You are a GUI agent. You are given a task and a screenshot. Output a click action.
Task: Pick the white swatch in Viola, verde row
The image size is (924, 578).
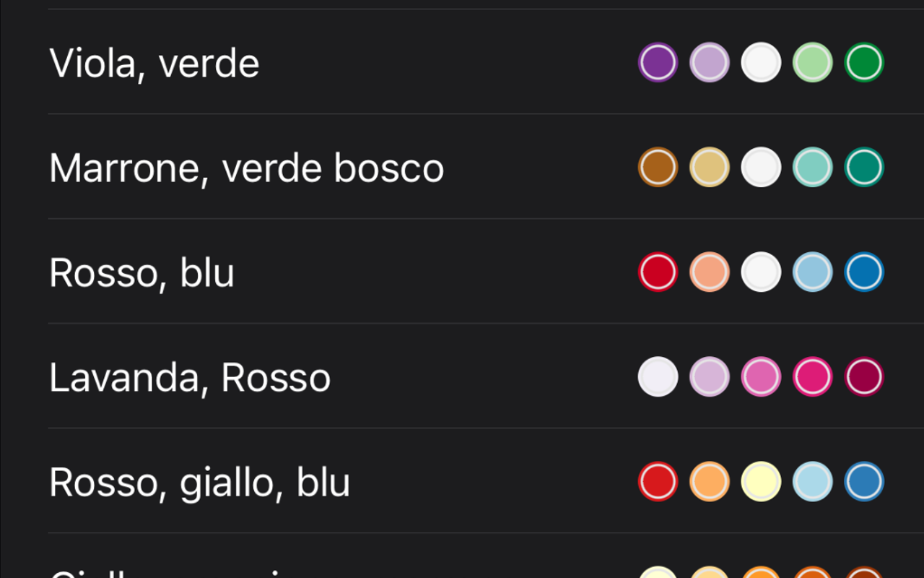pos(760,63)
